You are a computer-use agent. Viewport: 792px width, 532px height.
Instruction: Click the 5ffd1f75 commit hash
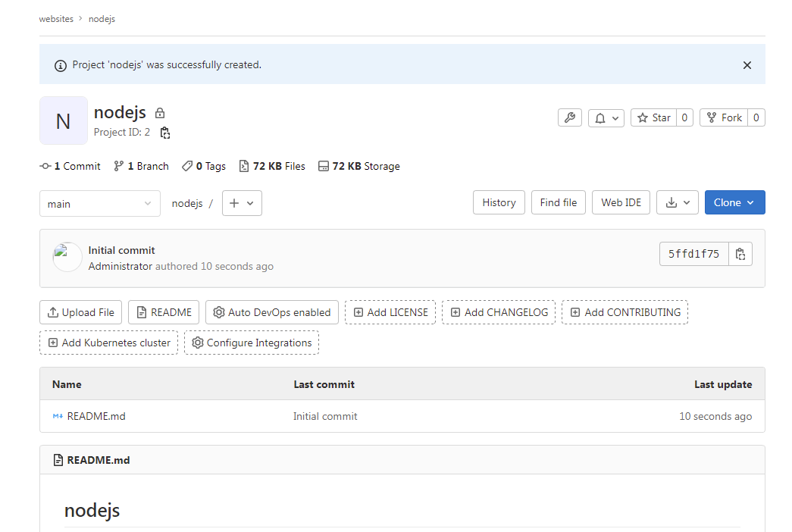coord(693,254)
